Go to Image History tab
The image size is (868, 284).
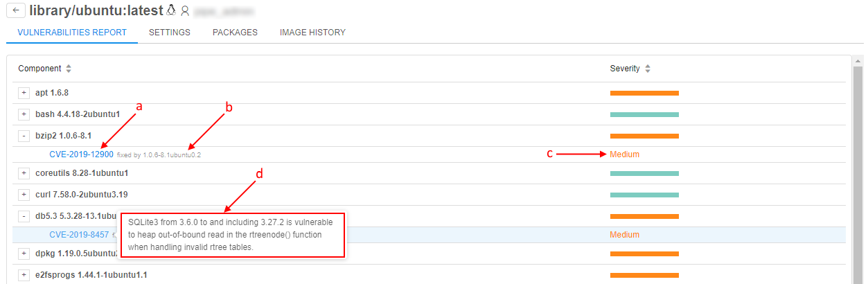312,33
